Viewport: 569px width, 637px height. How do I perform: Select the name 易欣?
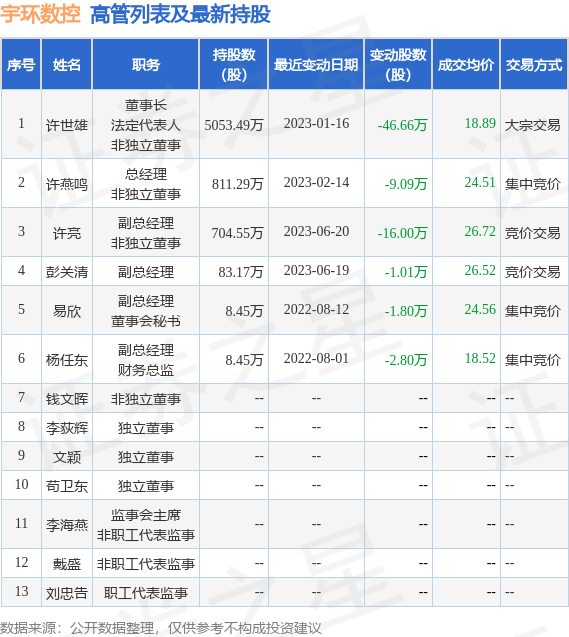pos(67,311)
